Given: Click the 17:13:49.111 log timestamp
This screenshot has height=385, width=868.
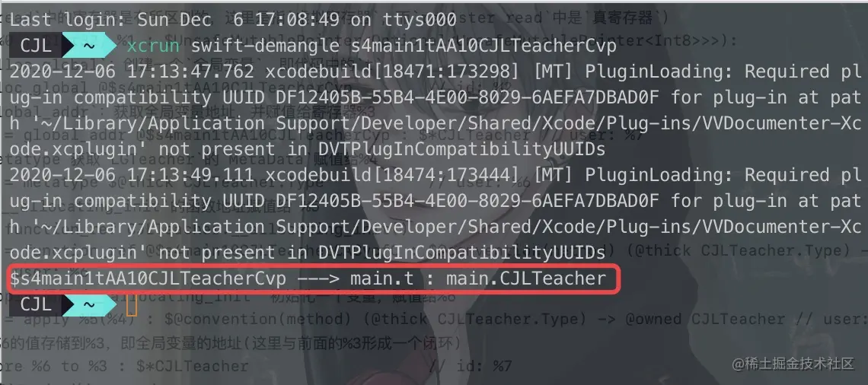Looking at the screenshot, I should tap(191, 175).
